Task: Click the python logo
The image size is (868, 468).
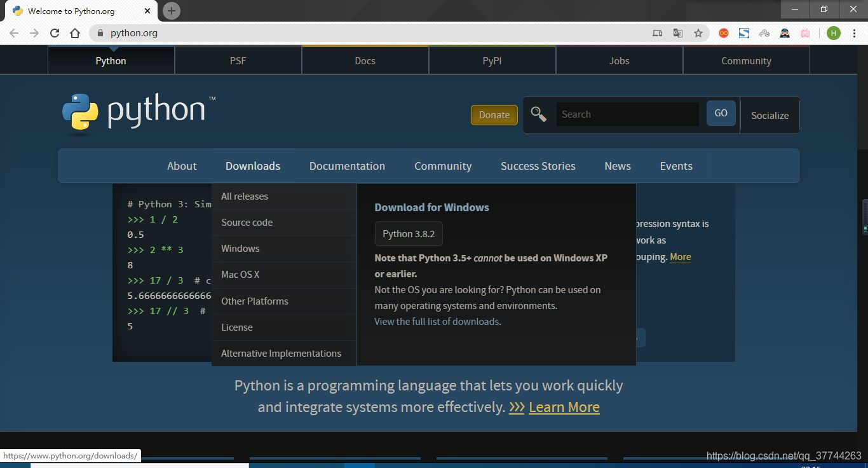Action: coord(139,113)
